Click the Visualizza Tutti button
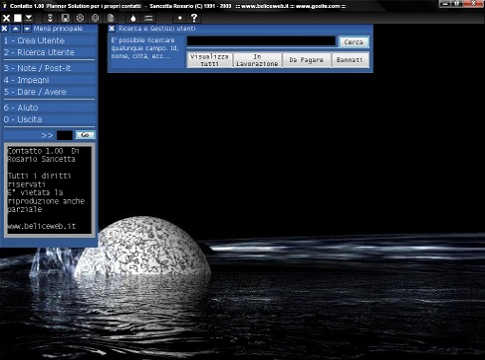 [209, 60]
